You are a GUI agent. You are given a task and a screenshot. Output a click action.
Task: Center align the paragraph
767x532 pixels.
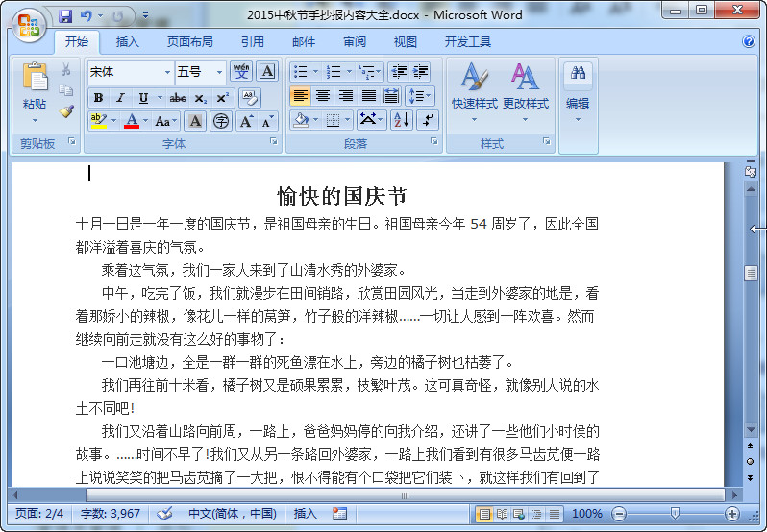(323, 96)
